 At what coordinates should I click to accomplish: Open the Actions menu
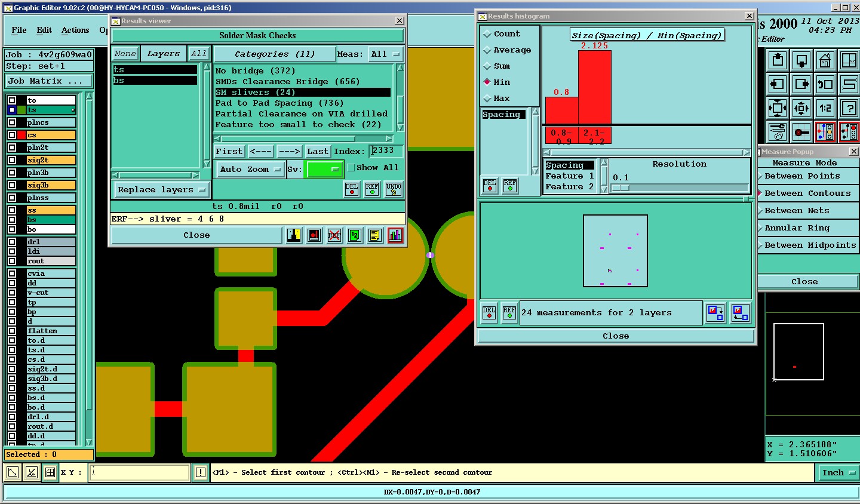tap(75, 30)
